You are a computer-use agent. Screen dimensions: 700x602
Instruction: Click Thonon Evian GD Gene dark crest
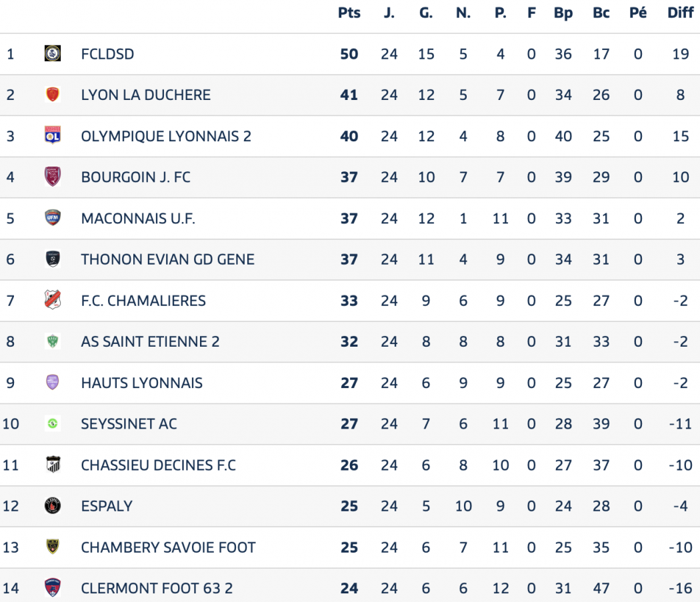click(x=53, y=259)
